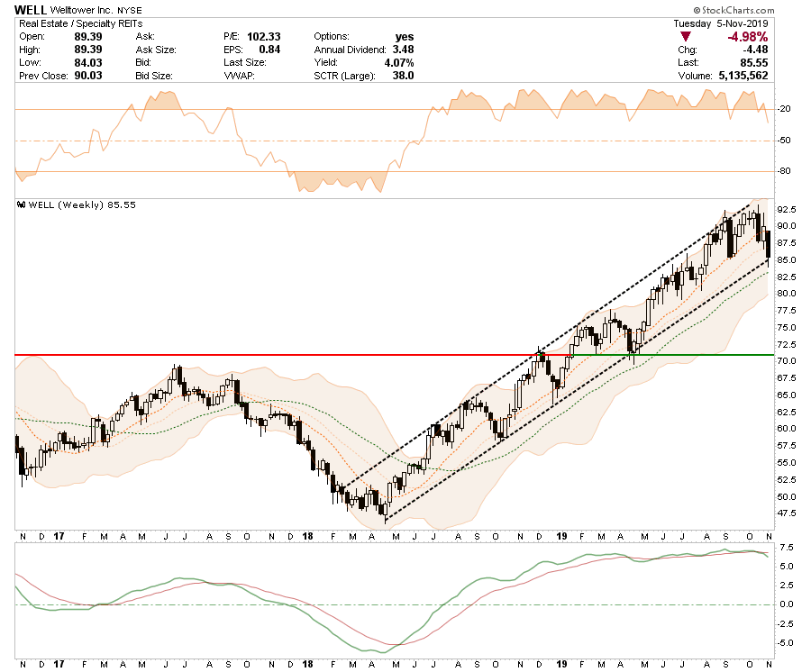The height and width of the screenshot is (672, 811).
Task: Click the green horizontal support line
Action: click(x=657, y=355)
